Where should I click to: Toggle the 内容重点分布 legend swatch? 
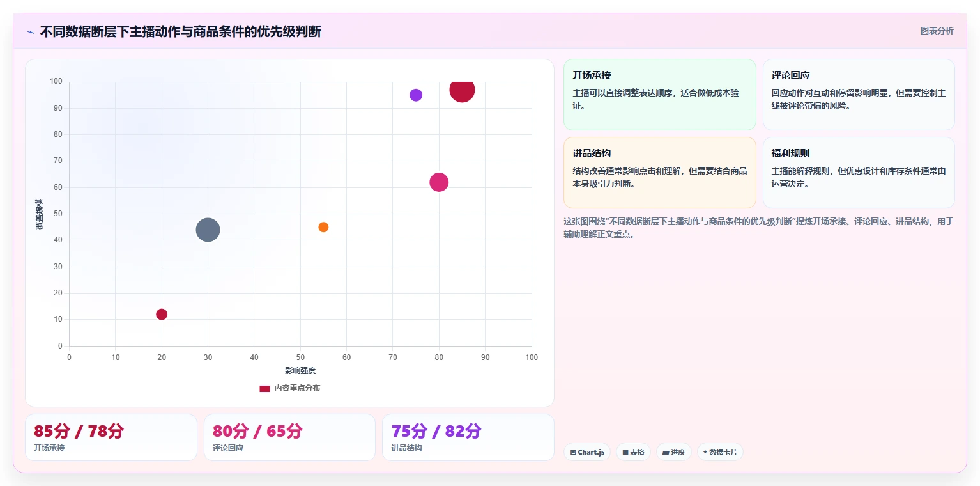tap(264, 388)
